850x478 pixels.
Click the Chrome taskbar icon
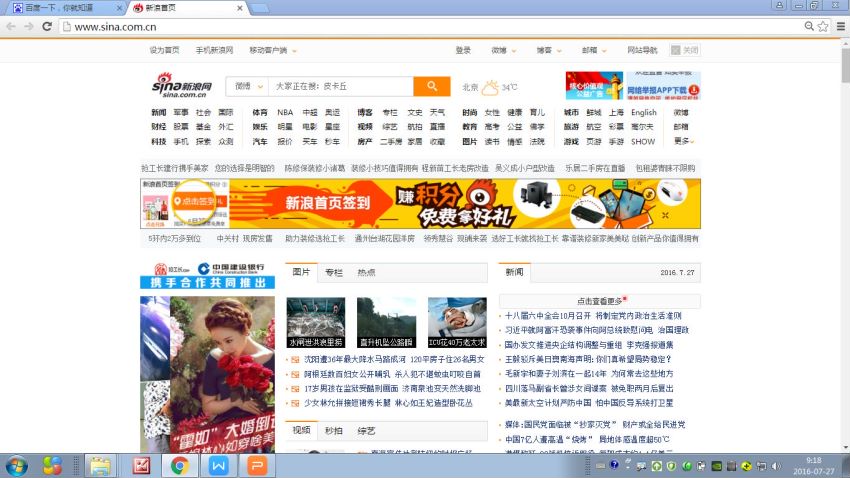[179, 466]
